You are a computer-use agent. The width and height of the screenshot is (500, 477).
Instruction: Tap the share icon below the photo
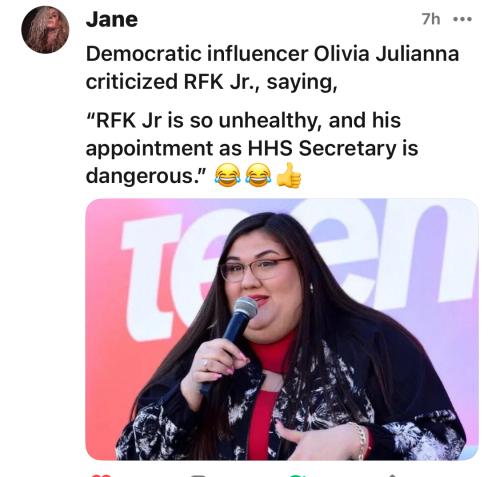click(x=393, y=475)
